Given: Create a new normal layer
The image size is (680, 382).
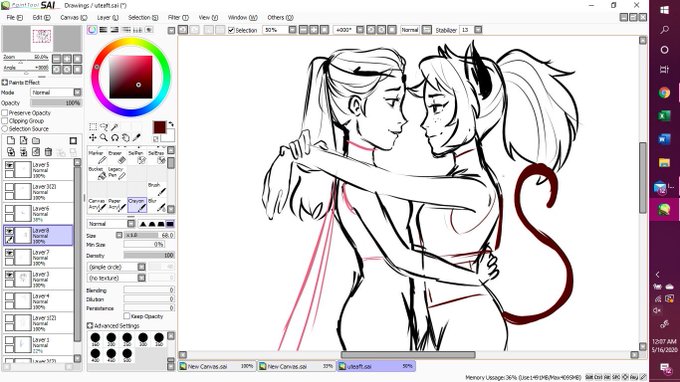Looking at the screenshot, I should point(11,140).
